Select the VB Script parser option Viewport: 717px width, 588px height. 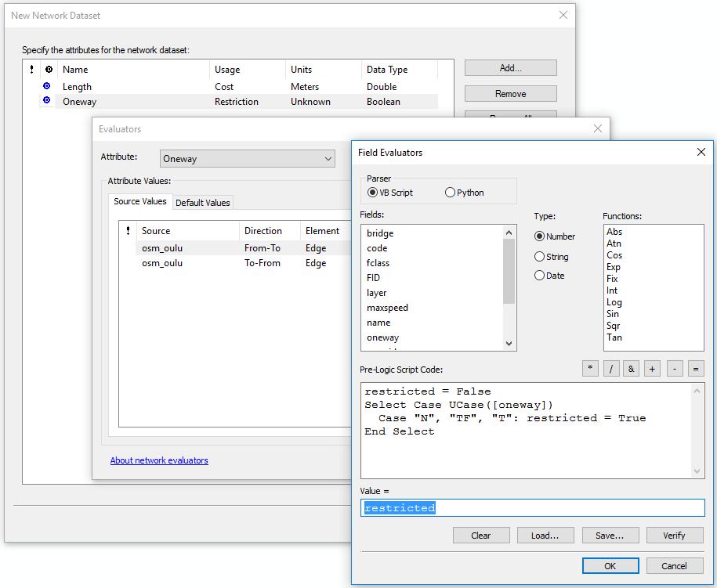point(390,193)
